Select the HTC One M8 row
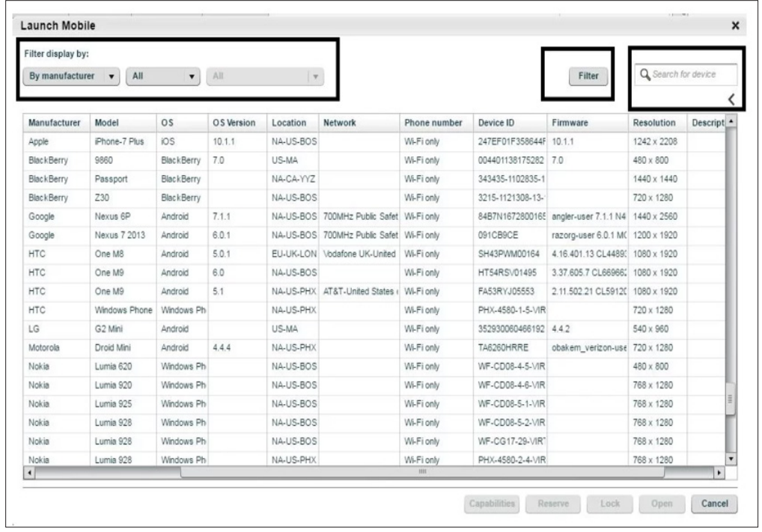Screen dimensions: 762x532 (x=374, y=254)
